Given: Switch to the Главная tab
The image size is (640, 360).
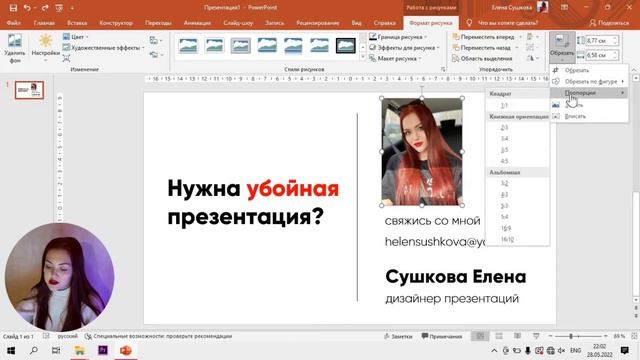Looking at the screenshot, I should [x=44, y=23].
